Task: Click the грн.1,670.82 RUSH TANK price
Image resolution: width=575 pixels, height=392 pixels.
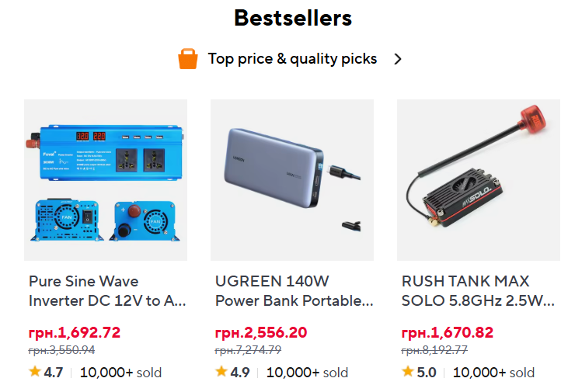Action: coord(448,333)
